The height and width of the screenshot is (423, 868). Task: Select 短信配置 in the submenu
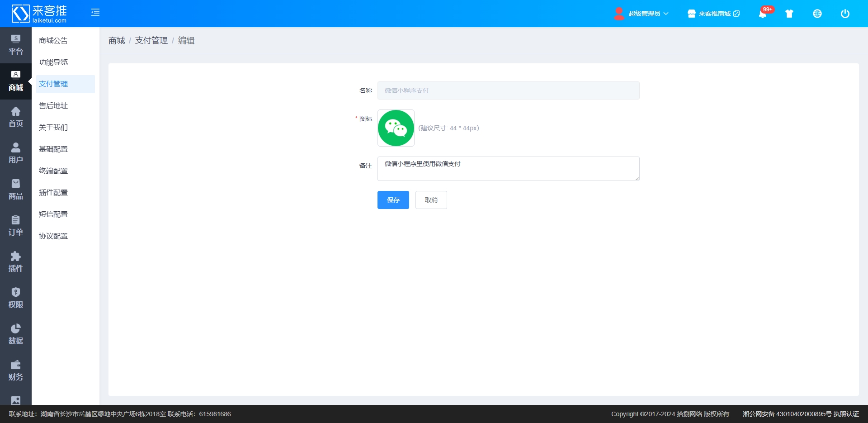pos(53,214)
